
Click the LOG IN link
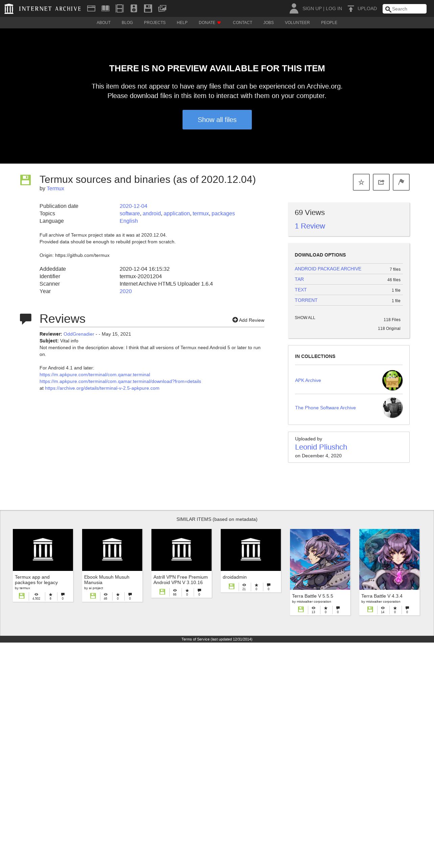(334, 8)
